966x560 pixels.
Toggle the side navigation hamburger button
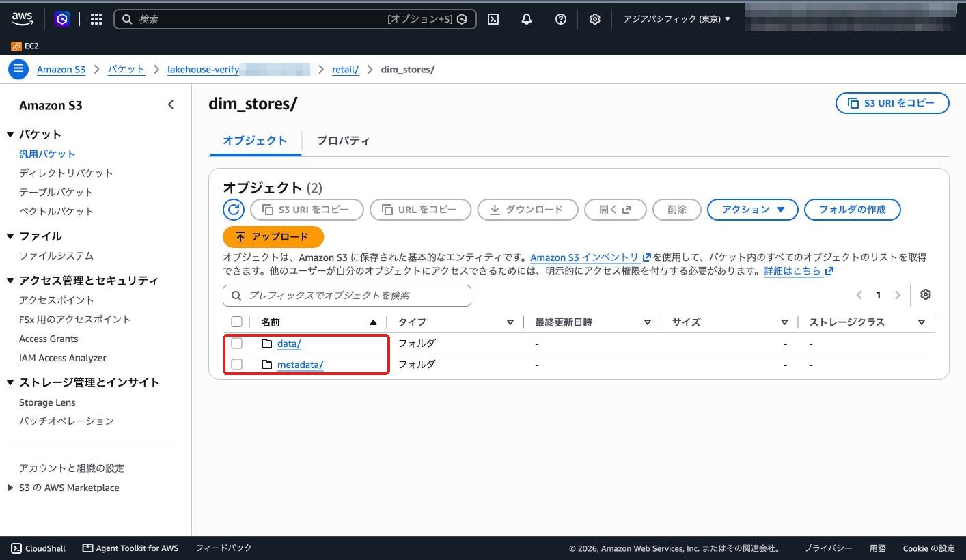click(x=18, y=69)
